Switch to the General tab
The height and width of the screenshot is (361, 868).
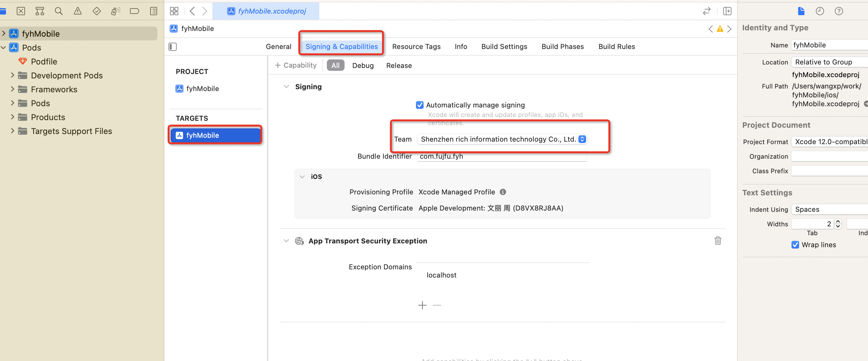pos(278,46)
